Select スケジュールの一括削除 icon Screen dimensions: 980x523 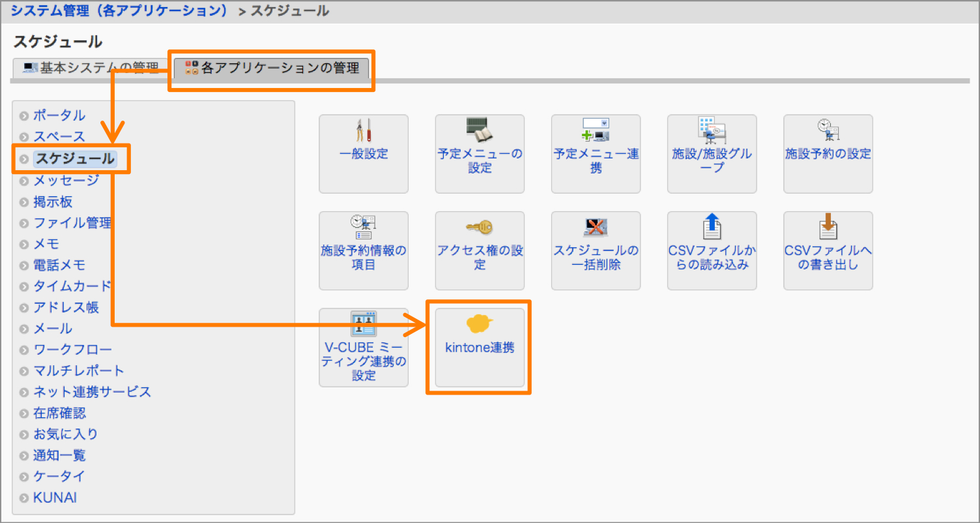click(x=595, y=250)
